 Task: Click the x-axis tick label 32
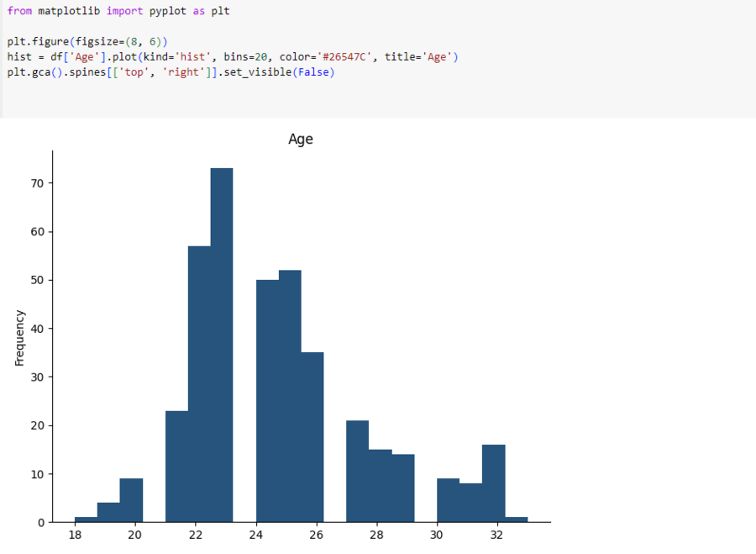coord(497,535)
